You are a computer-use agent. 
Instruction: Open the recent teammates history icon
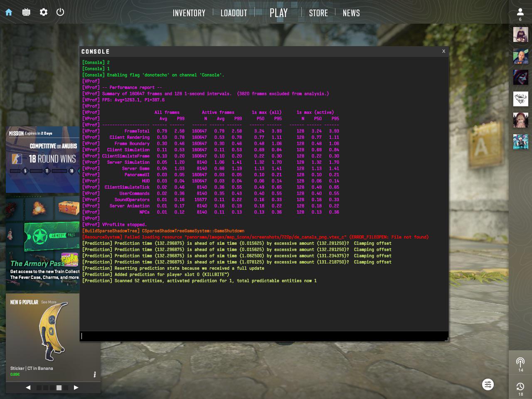point(520,387)
